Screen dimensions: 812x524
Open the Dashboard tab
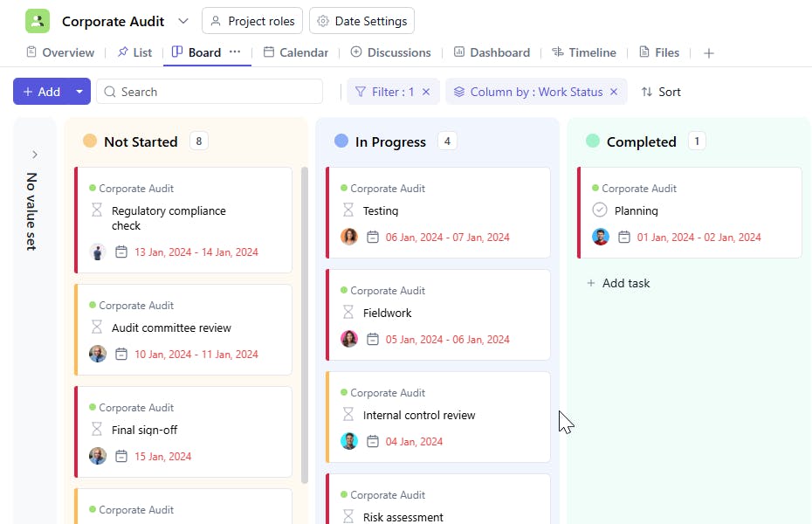point(492,52)
